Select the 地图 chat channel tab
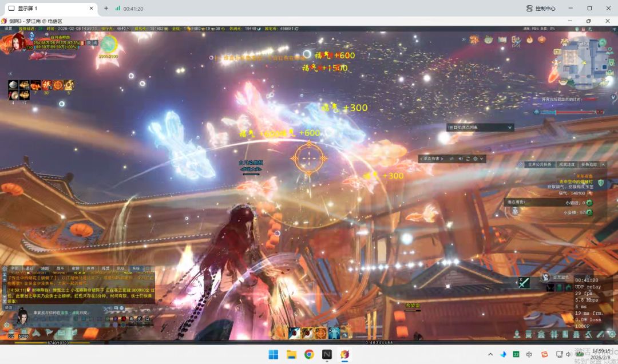This screenshot has height=364, width=618. pyautogui.click(x=45, y=268)
